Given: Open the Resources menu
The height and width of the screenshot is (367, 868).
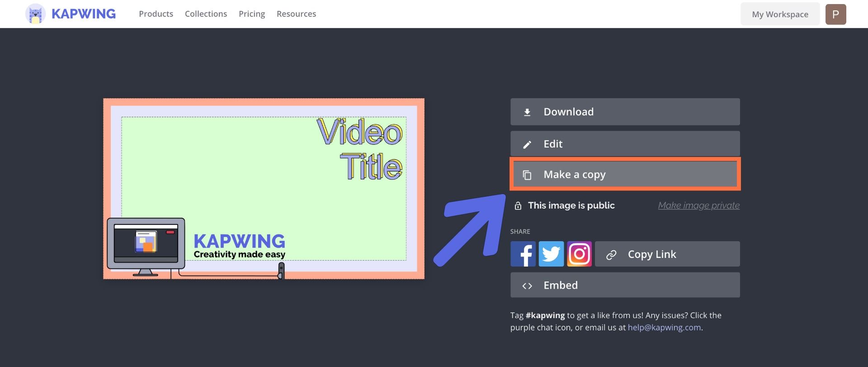Looking at the screenshot, I should [296, 14].
